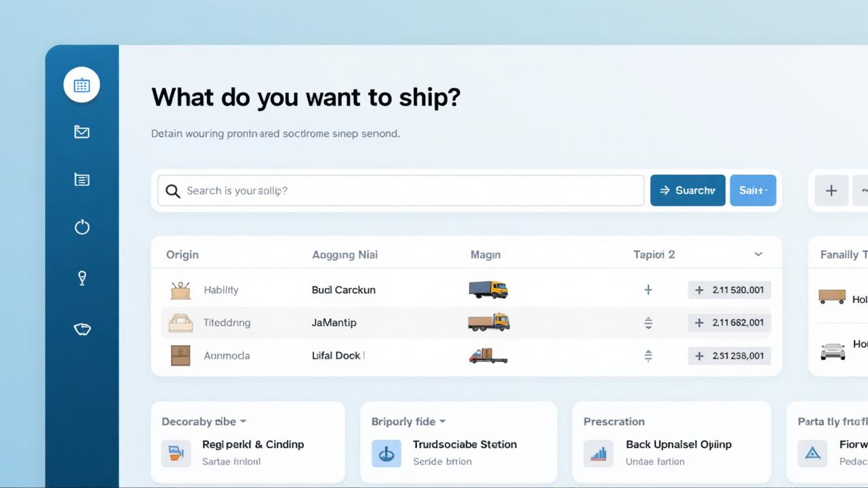The width and height of the screenshot is (868, 488).
Task: Click the Titeddring box icon
Action: click(x=180, y=323)
